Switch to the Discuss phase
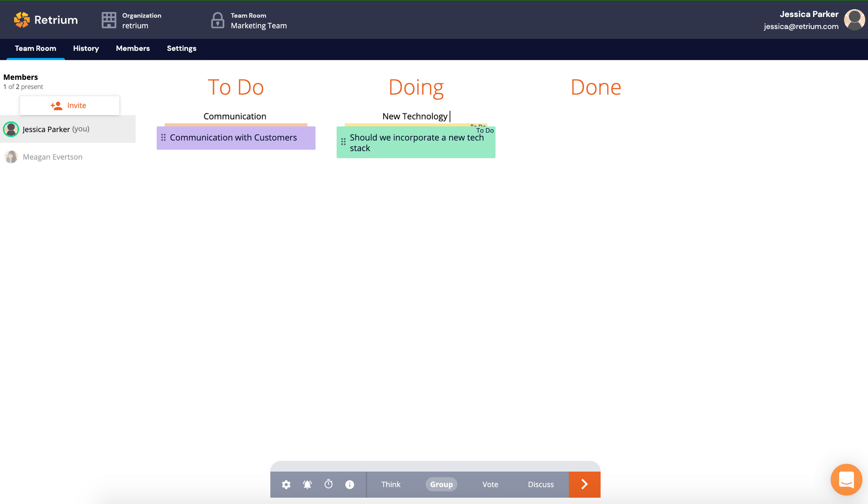 tap(540, 484)
